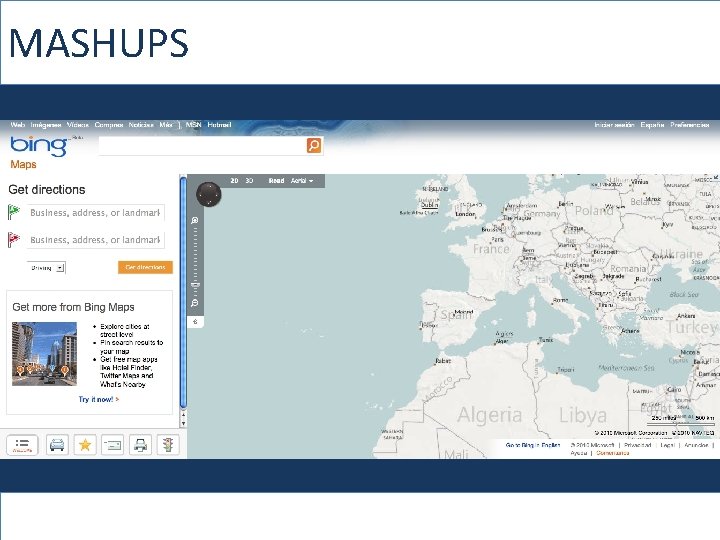Image resolution: width=720 pixels, height=540 pixels.
Task: Click the Go to Bing in English link
Action: pyautogui.click(x=533, y=445)
